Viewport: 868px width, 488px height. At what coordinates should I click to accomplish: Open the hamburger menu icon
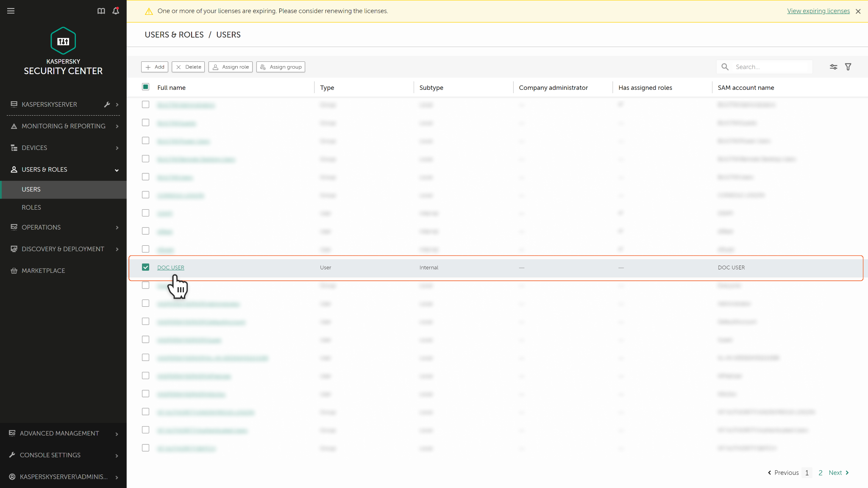coord(11,11)
